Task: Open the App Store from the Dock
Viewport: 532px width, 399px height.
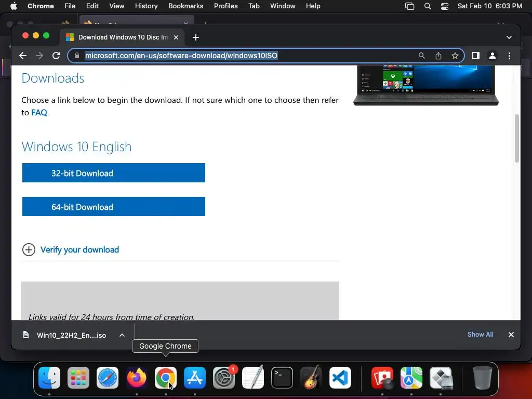Action: [x=195, y=378]
